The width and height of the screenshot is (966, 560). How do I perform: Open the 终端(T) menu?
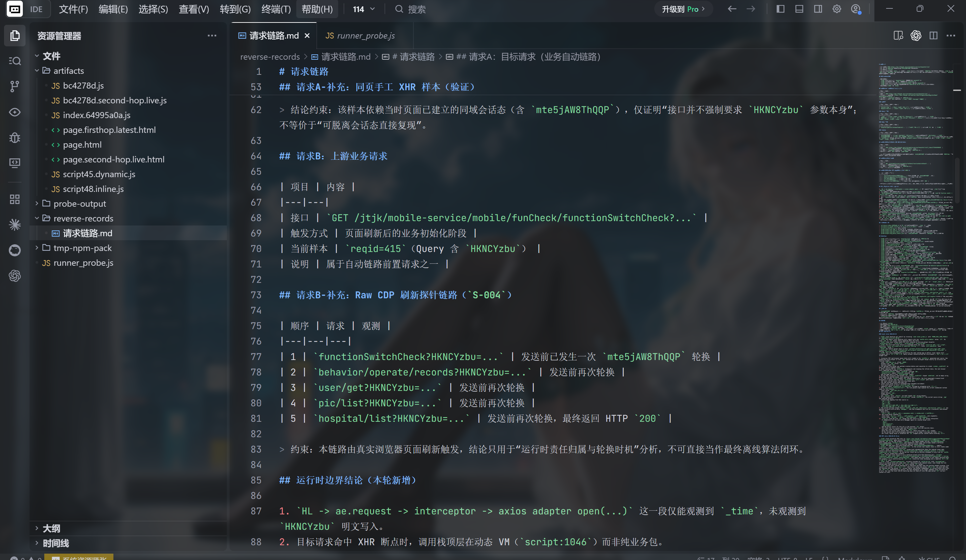[x=276, y=9]
